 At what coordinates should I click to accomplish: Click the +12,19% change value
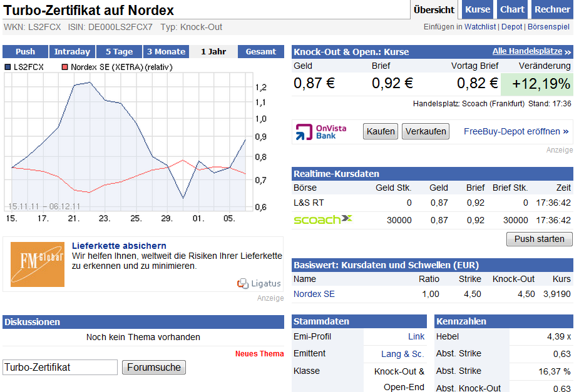[541, 84]
